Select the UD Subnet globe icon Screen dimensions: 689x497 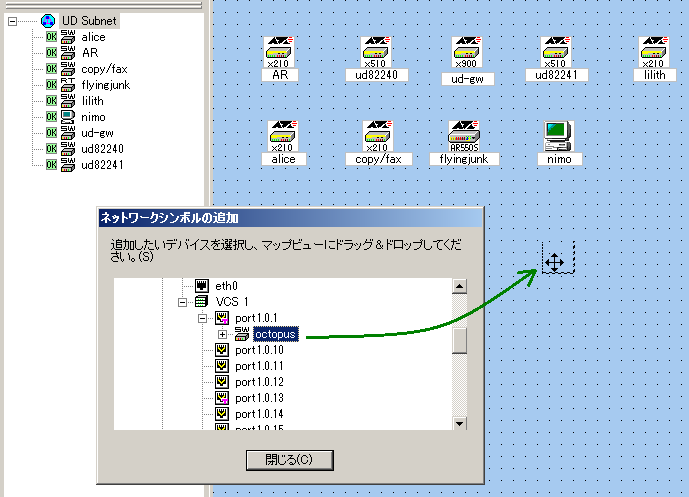pyautogui.click(x=47, y=21)
